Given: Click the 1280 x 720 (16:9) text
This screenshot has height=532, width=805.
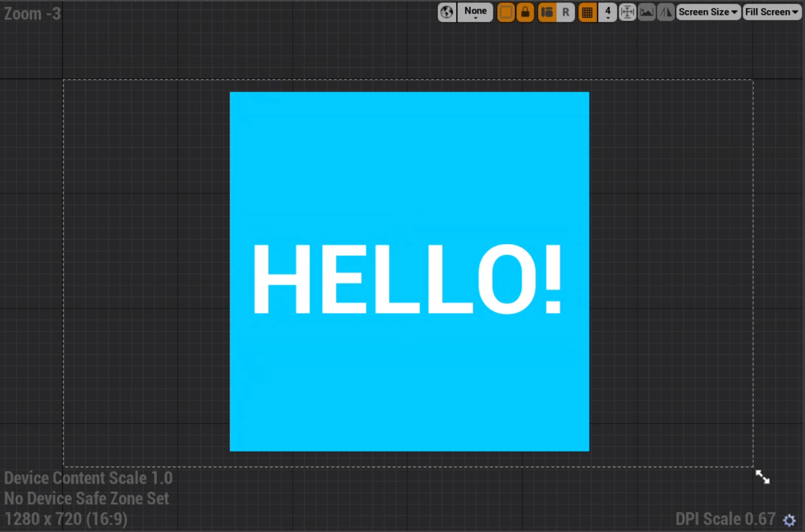Looking at the screenshot, I should (66, 519).
